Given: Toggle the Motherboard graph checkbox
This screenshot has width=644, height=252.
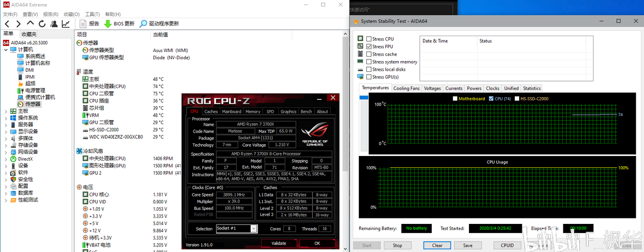Looking at the screenshot, I should pos(455,99).
